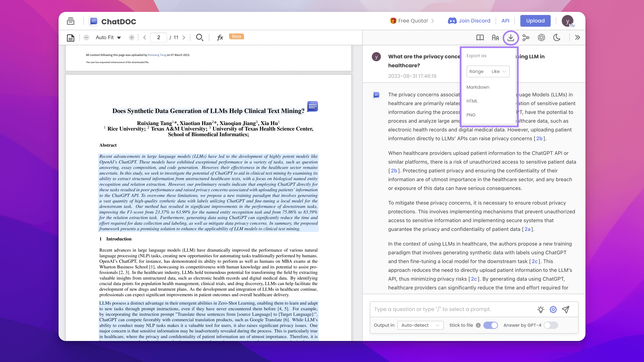This screenshot has height=362, width=644.
Task: Click the formula fx icon
Action: [x=220, y=37]
